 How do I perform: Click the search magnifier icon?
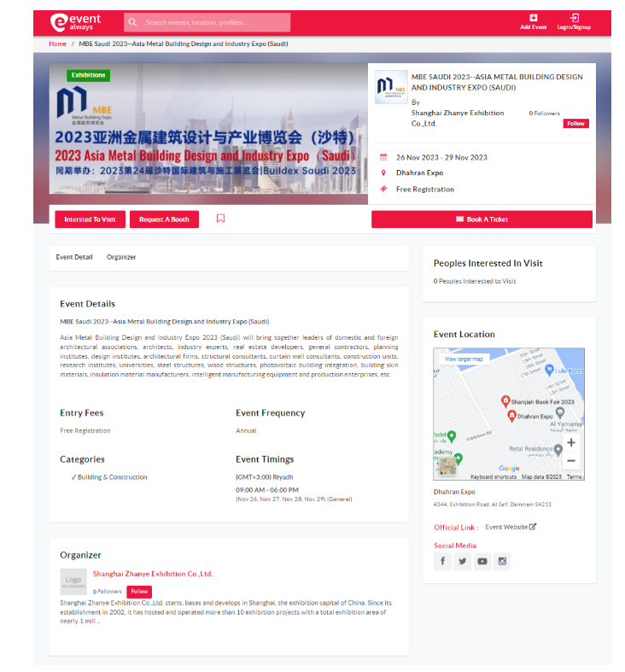click(x=132, y=22)
